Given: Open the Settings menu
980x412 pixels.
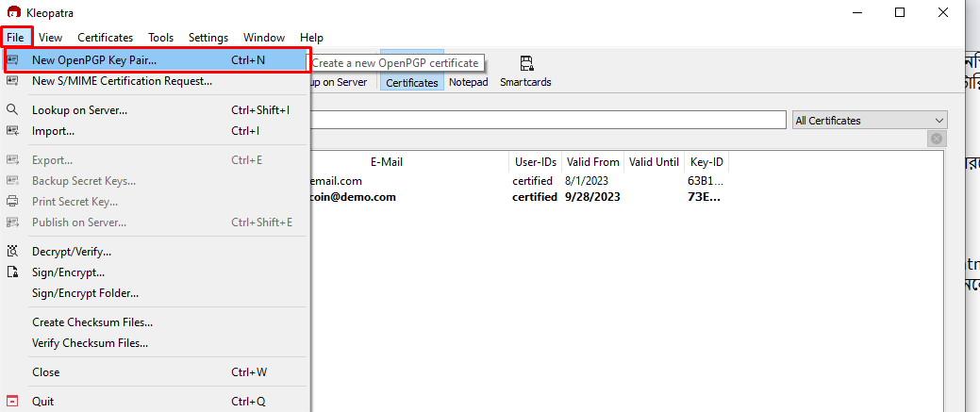Looking at the screenshot, I should coord(208,38).
